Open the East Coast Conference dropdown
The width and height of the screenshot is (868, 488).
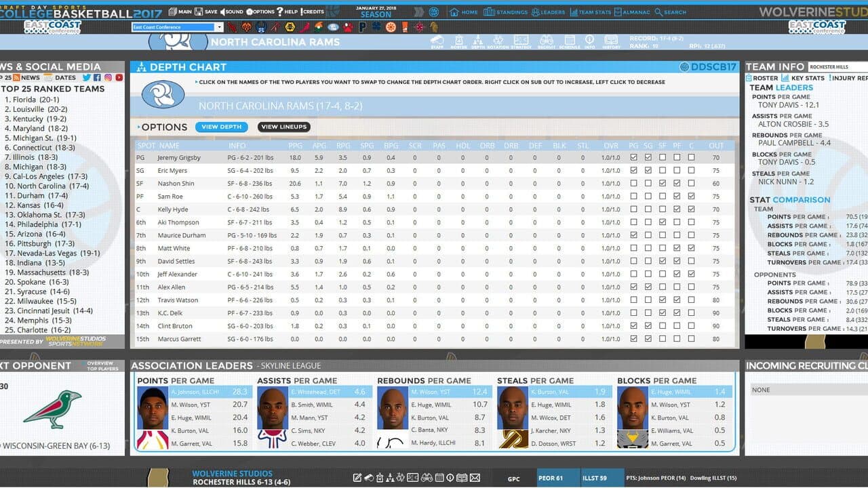(177, 27)
